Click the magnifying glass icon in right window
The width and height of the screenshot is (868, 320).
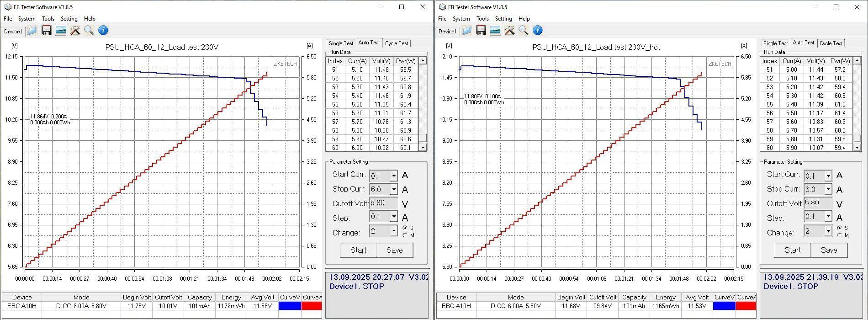(524, 31)
